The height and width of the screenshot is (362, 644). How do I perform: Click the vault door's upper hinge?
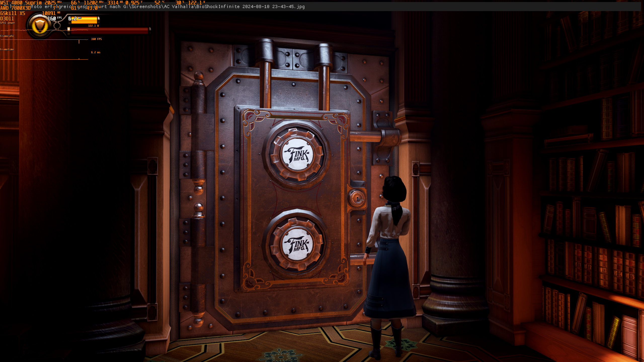[198, 133]
